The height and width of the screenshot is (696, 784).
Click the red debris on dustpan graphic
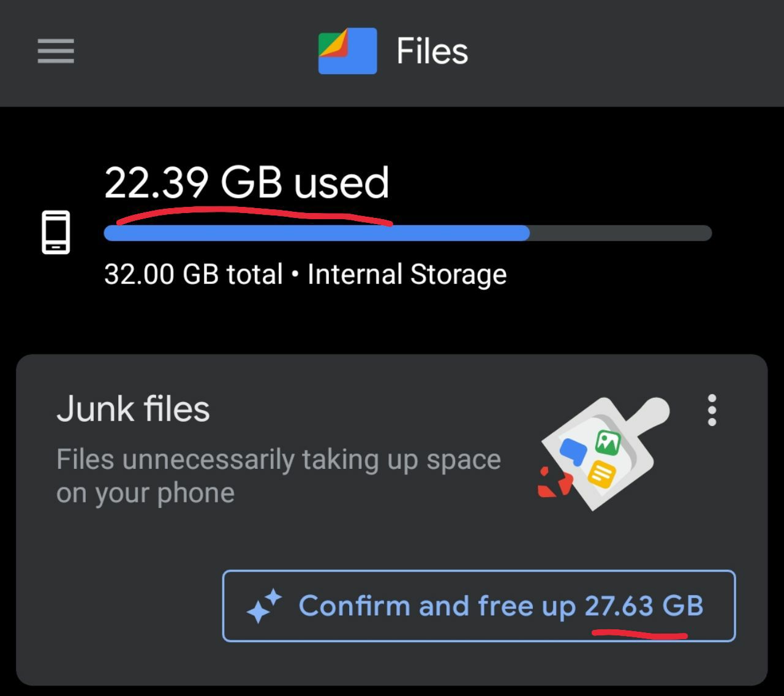point(555,483)
